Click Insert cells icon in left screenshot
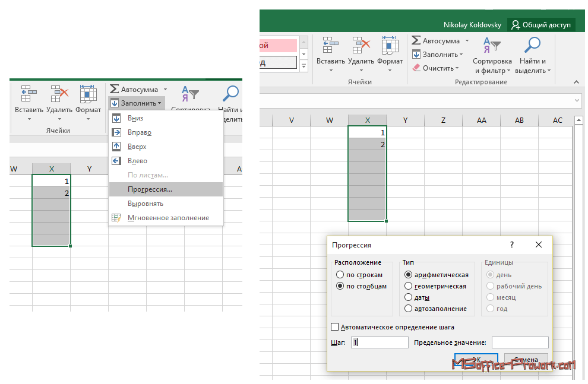This screenshot has width=588, height=384. (x=29, y=94)
